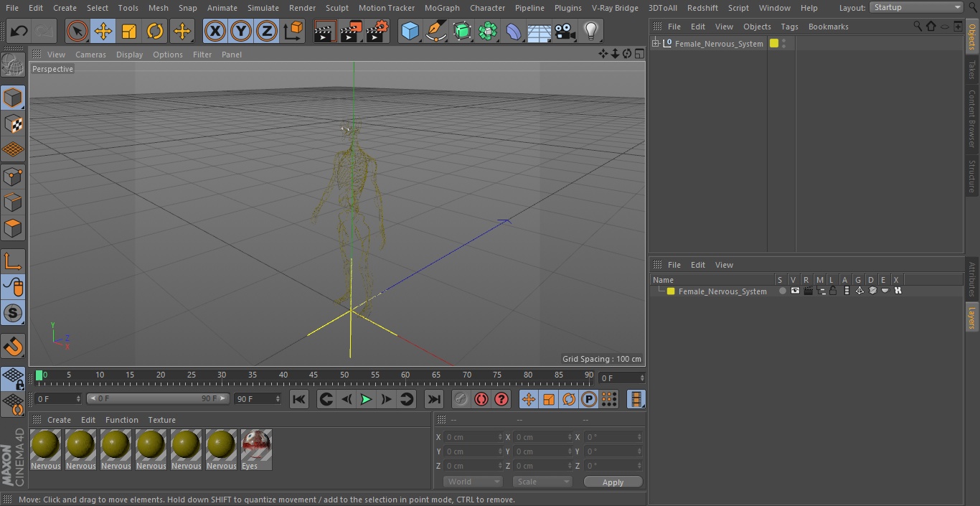Go to end of animation
This screenshot has height=506, width=980.
[x=434, y=399]
